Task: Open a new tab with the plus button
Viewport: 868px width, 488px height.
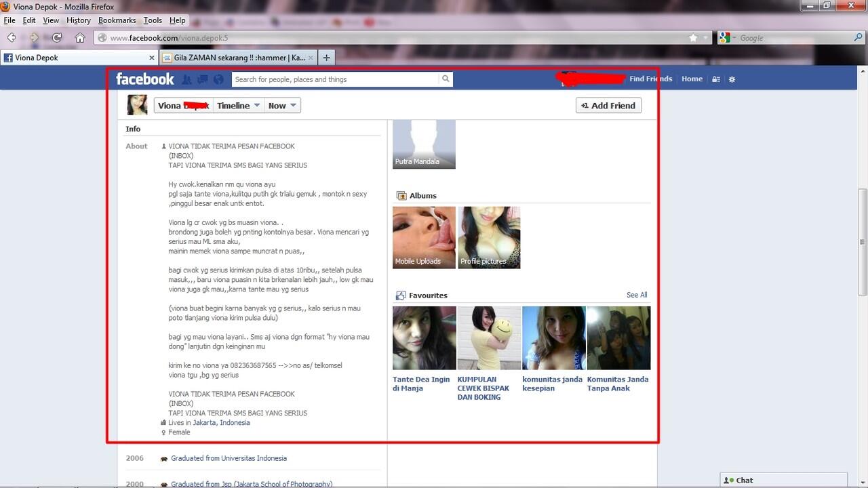Action: [326, 58]
